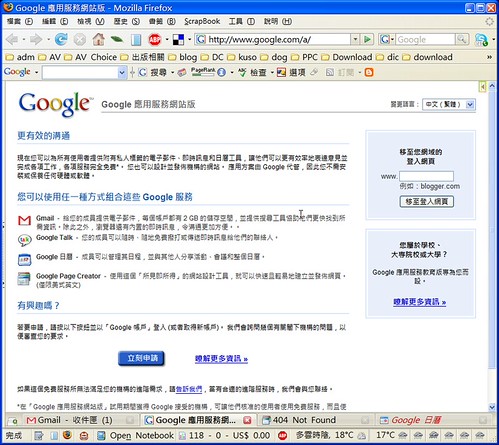Image resolution: width=499 pixels, height=445 pixels.
Task: Open the URL history dropdown arrow
Action: click(x=355, y=39)
